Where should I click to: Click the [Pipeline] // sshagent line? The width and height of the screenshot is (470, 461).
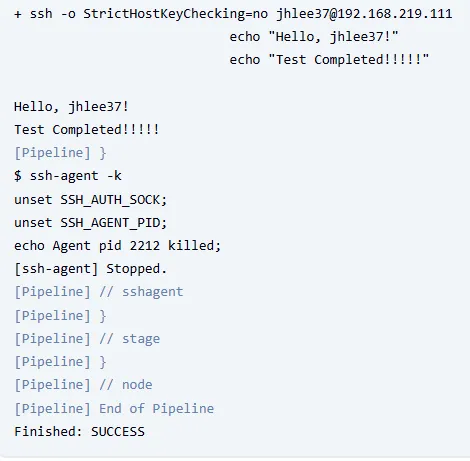tap(98, 292)
